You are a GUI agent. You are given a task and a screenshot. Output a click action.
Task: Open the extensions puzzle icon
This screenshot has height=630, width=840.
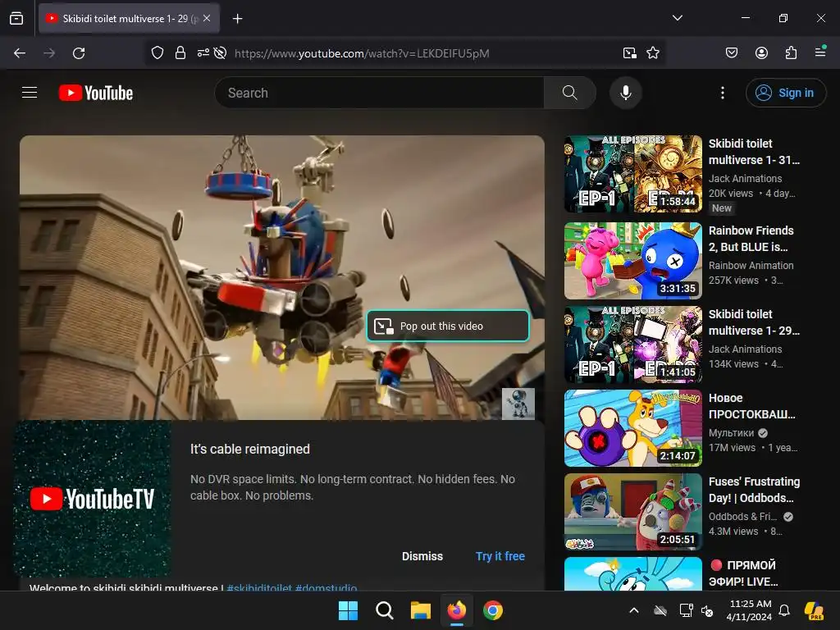coord(791,53)
